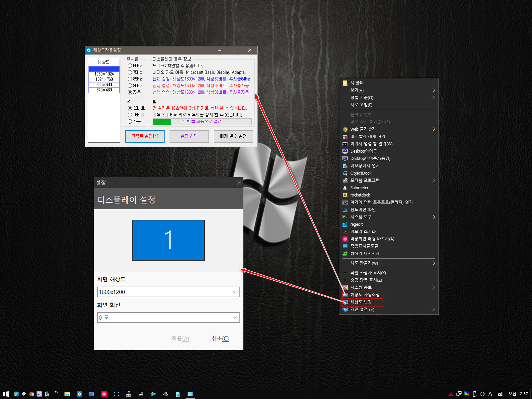Viewport: 532px width, 399px height.
Task: Pick the 1024×768 resolution in the list
Action: pyautogui.click(x=104, y=79)
